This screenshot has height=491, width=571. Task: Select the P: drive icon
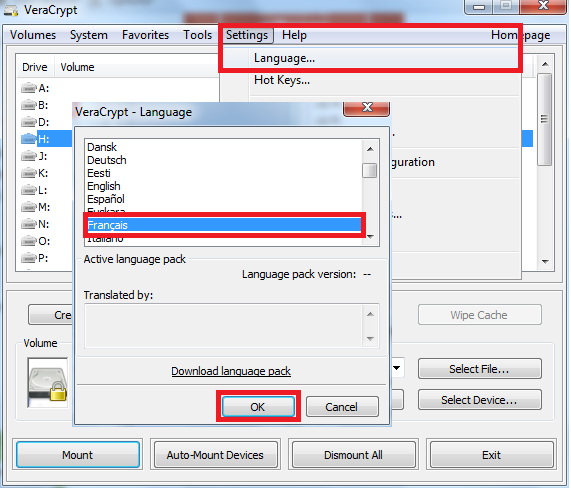point(29,258)
